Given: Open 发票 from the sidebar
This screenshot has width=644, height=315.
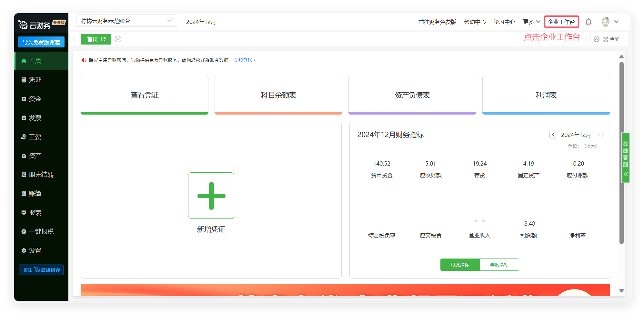Looking at the screenshot, I should pyautogui.click(x=35, y=118).
